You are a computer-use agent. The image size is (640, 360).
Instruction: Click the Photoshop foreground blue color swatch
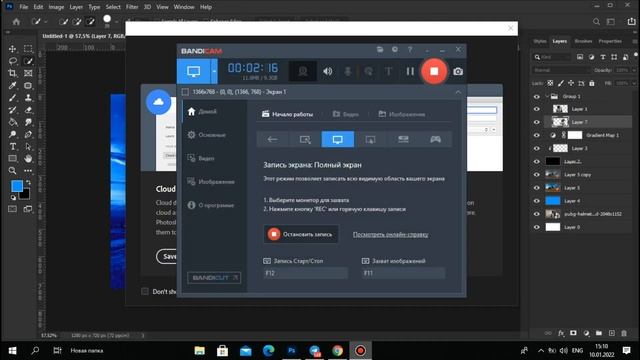click(x=17, y=186)
